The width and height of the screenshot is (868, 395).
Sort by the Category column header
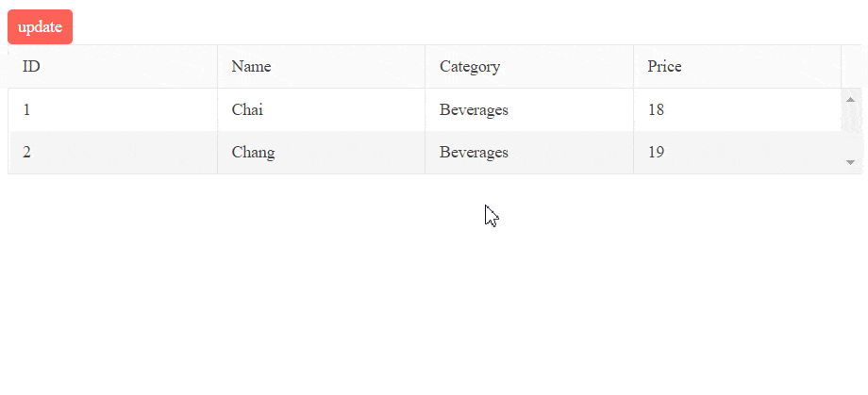(529, 66)
